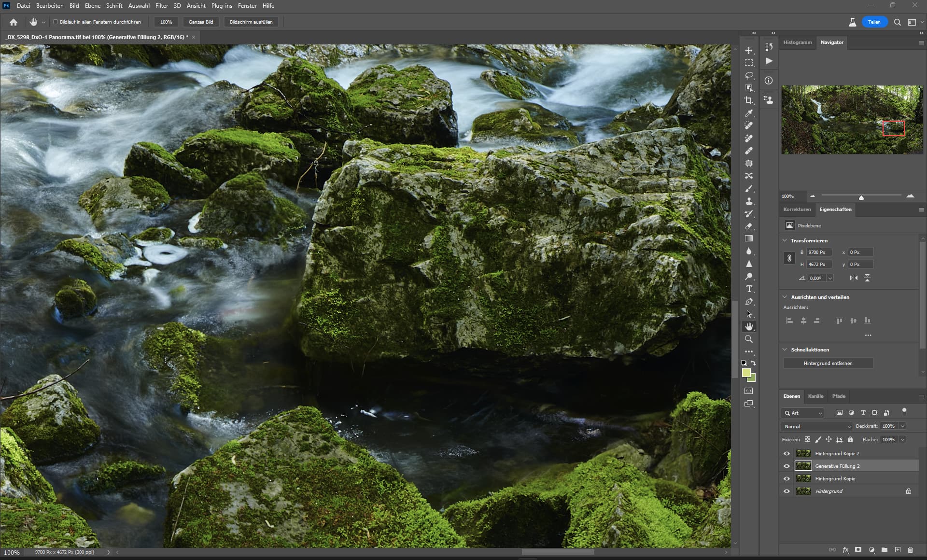Screen dimensions: 927x560
Task: Select the Pen tool
Action: (749, 301)
